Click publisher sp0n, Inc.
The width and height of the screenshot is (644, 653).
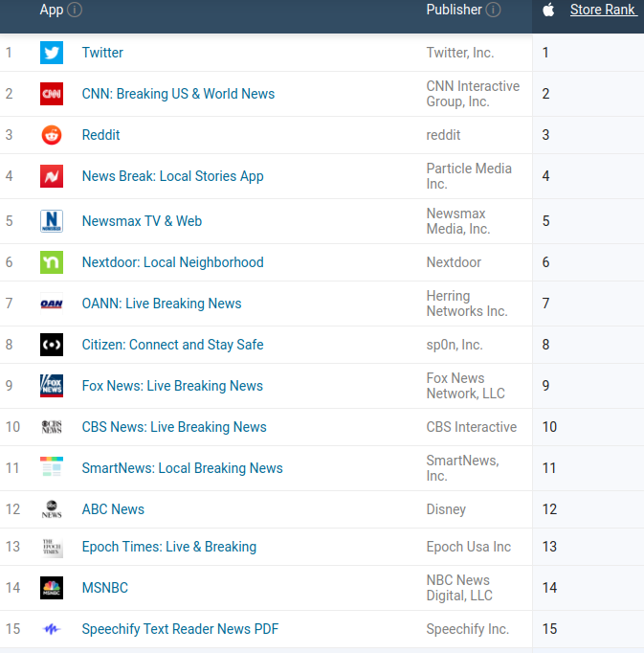[x=455, y=345]
